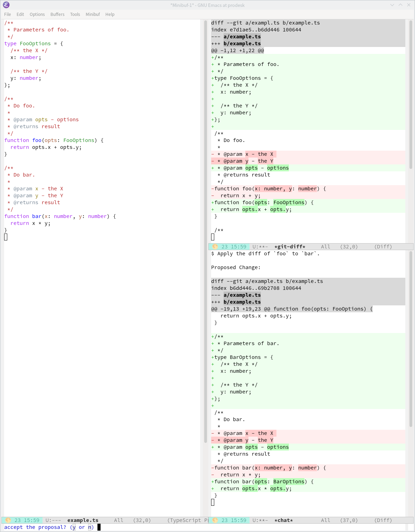The height and width of the screenshot is (532, 415).
Task: Click the '$ Apply the diff of `foo` to `bar`.' line
Action: coord(265,254)
